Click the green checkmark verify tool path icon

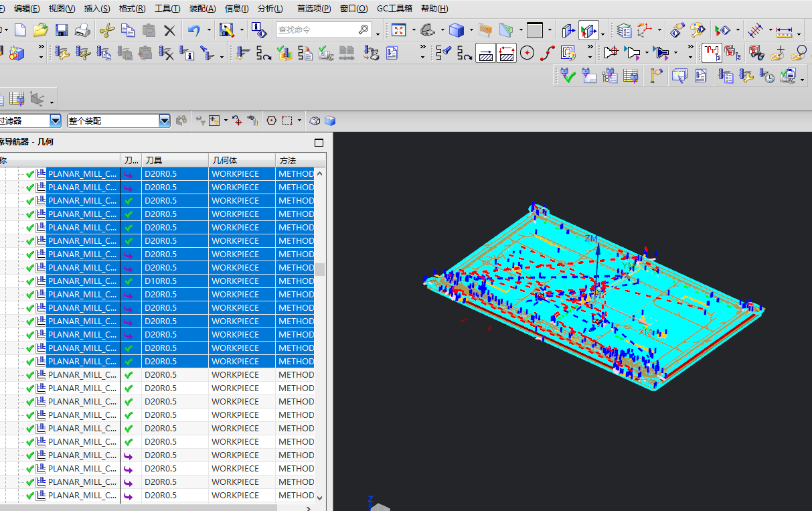click(x=568, y=76)
